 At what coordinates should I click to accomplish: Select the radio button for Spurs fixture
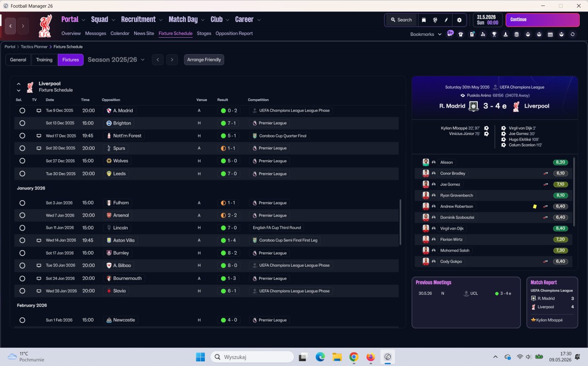(x=22, y=148)
